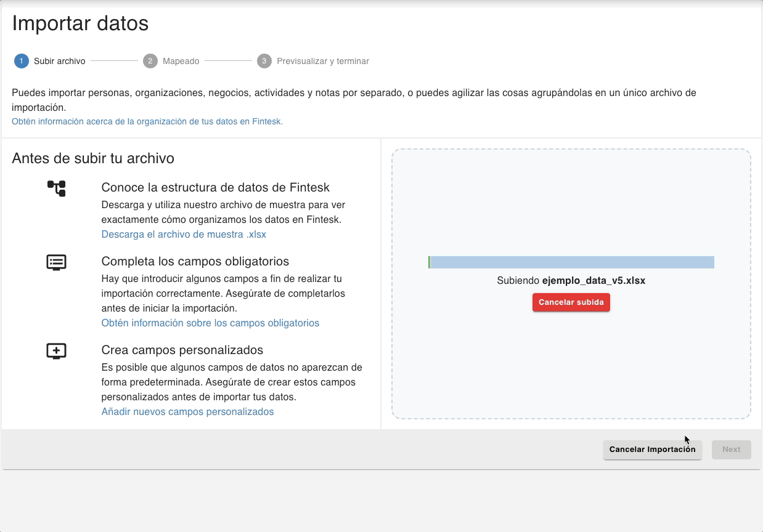This screenshot has height=532, width=763.
Task: Open link about organizing data in Fintesk
Action: 147,121
